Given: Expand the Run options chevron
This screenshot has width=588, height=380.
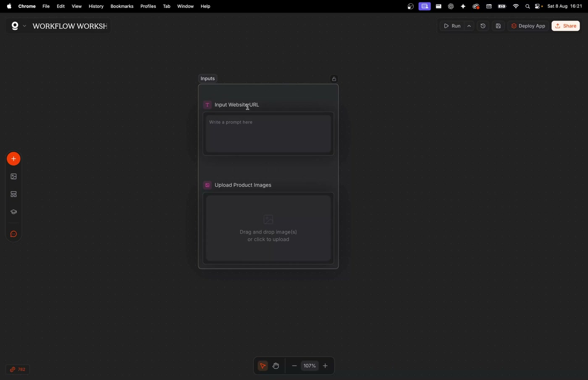Looking at the screenshot, I should (x=469, y=26).
